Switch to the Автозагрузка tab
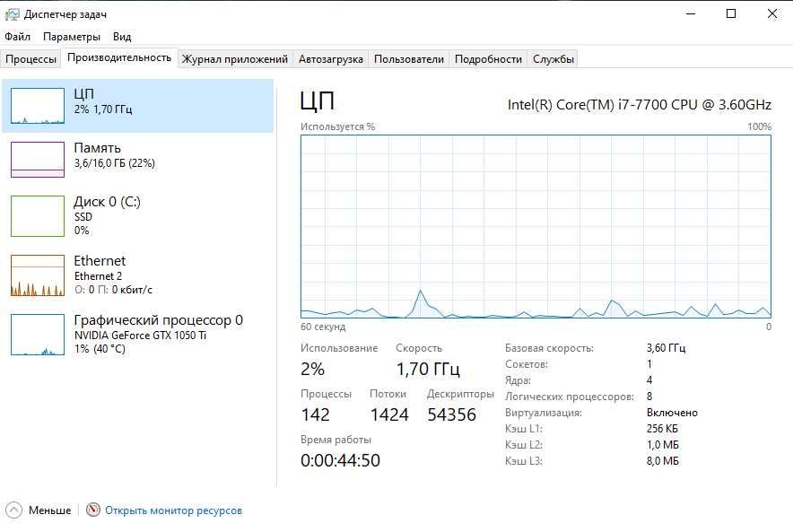793x532 pixels. 331,58
